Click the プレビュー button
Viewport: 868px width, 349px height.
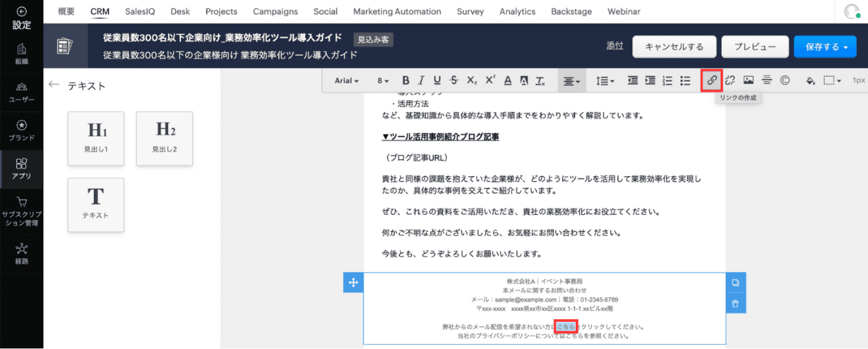pos(755,47)
